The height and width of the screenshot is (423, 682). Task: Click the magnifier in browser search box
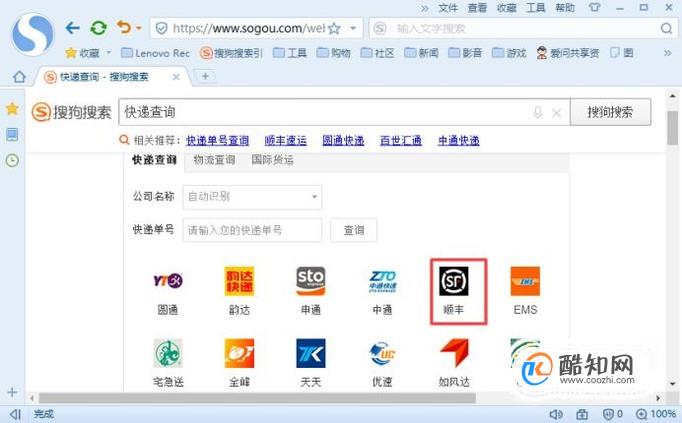coord(666,29)
